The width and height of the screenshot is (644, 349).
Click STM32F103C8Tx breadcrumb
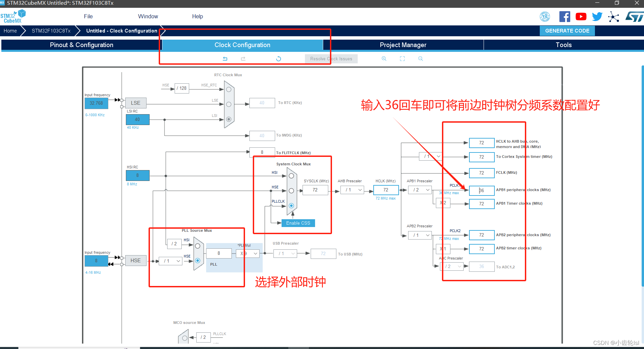pos(51,31)
